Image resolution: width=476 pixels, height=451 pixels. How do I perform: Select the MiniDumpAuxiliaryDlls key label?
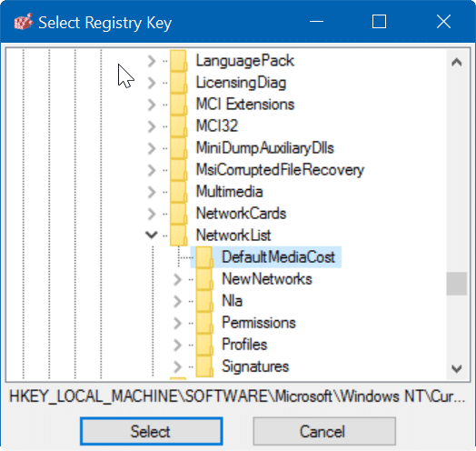coord(264,148)
